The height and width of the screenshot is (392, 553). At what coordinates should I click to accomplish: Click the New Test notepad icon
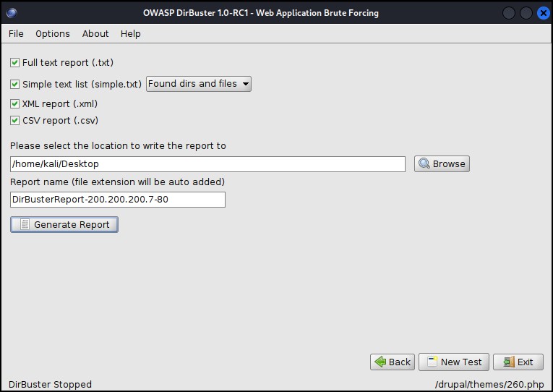[432, 362]
